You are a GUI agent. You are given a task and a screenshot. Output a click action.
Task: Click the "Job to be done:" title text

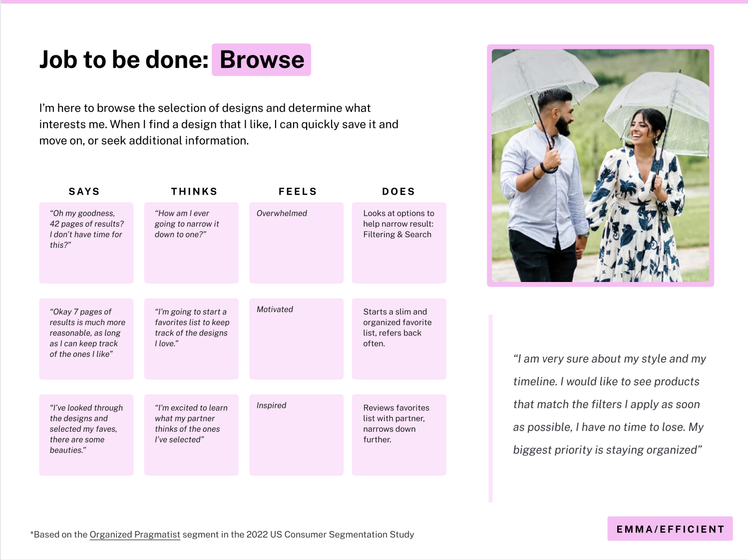pyautogui.click(x=124, y=60)
